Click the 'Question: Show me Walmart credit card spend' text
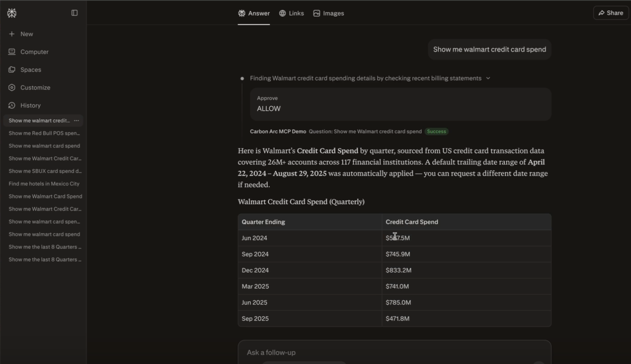This screenshot has height=364, width=631. pyautogui.click(x=365, y=132)
